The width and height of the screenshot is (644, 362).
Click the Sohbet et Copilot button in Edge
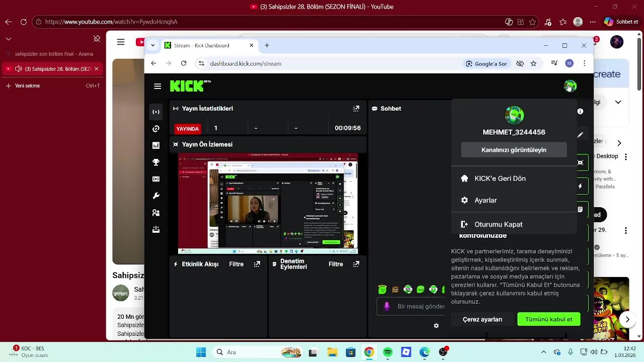(x=621, y=22)
